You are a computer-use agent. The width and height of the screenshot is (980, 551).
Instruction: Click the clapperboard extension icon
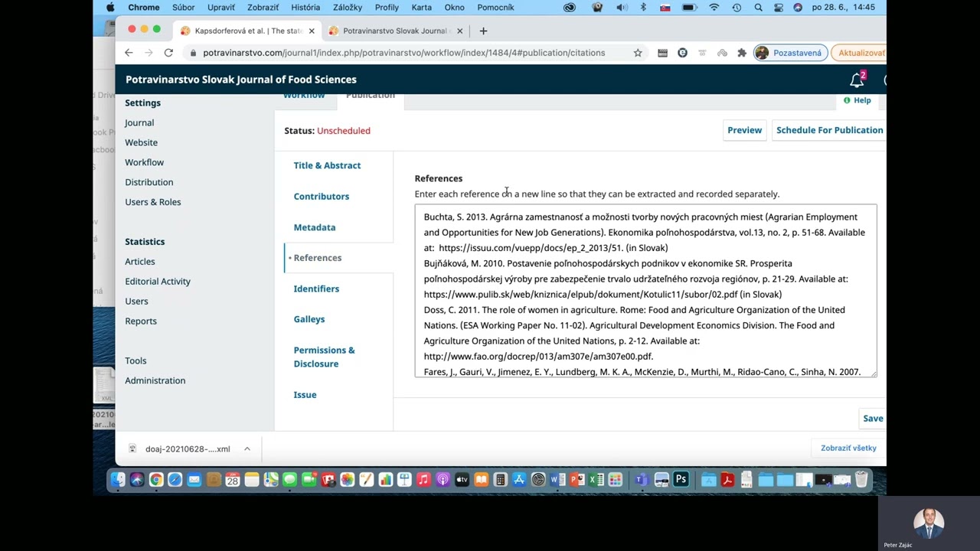[662, 53]
